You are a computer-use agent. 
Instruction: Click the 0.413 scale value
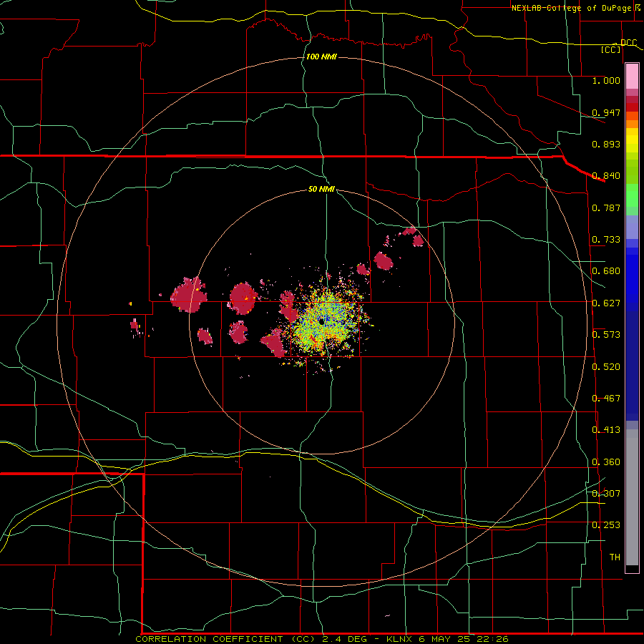[x=606, y=430]
